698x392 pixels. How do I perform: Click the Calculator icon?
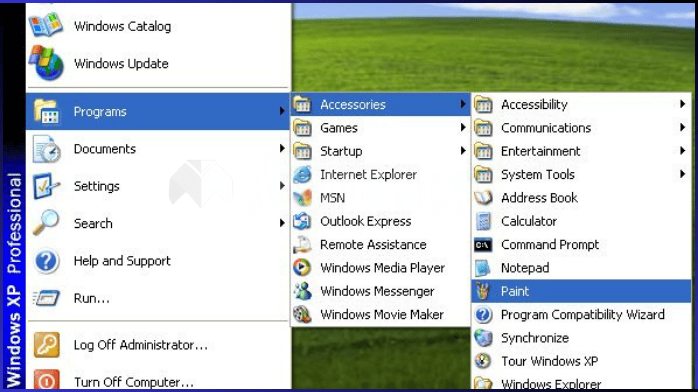[483, 221]
